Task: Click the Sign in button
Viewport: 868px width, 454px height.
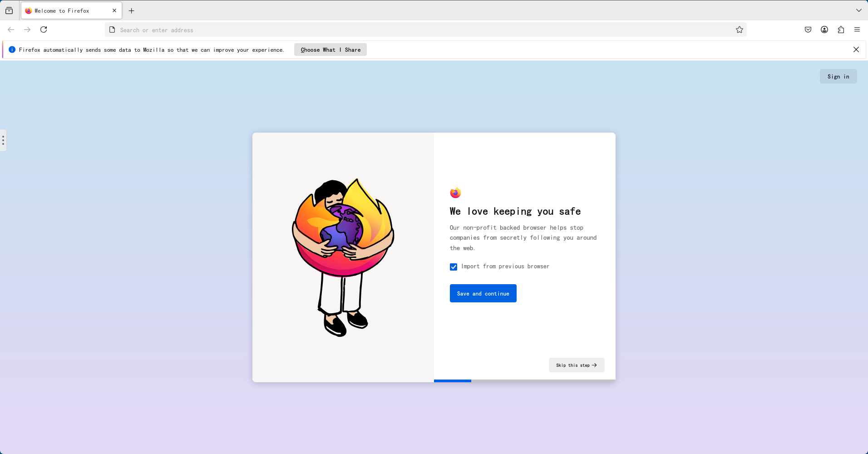Action: [838, 76]
